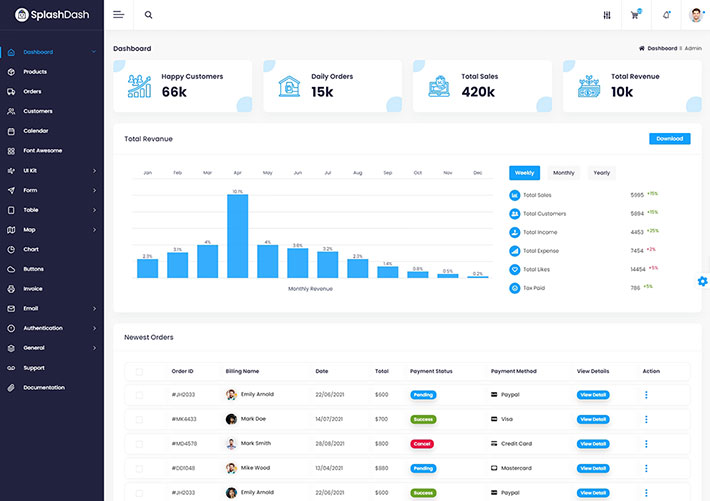Viewport: 710px width, 501px height.
Task: Expand the Email sidebar submenu
Action: pyautogui.click(x=52, y=308)
